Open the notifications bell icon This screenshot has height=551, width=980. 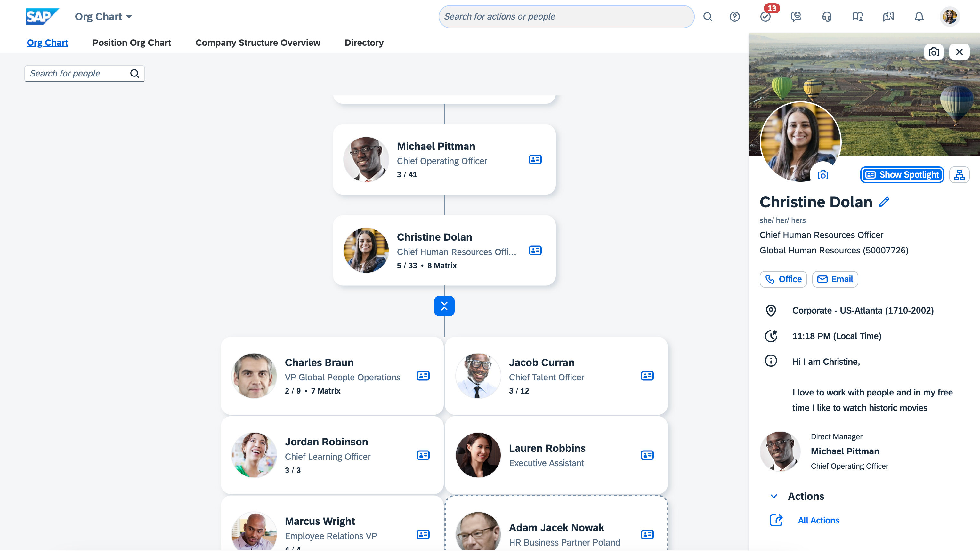[x=919, y=17]
